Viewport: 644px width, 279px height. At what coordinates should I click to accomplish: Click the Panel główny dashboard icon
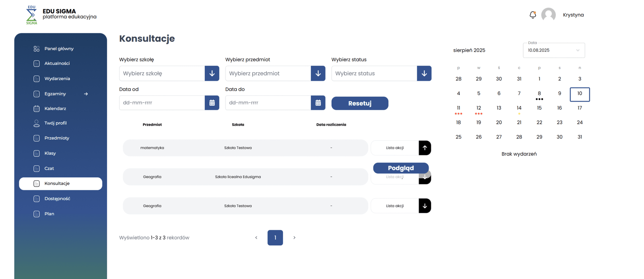coord(37,49)
